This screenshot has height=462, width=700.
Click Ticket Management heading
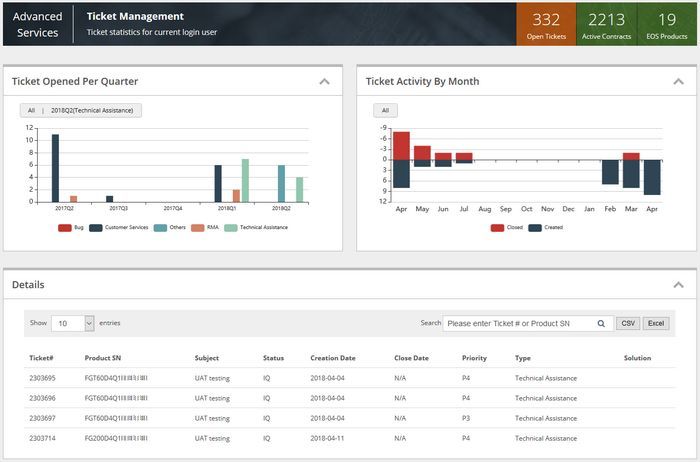135,17
